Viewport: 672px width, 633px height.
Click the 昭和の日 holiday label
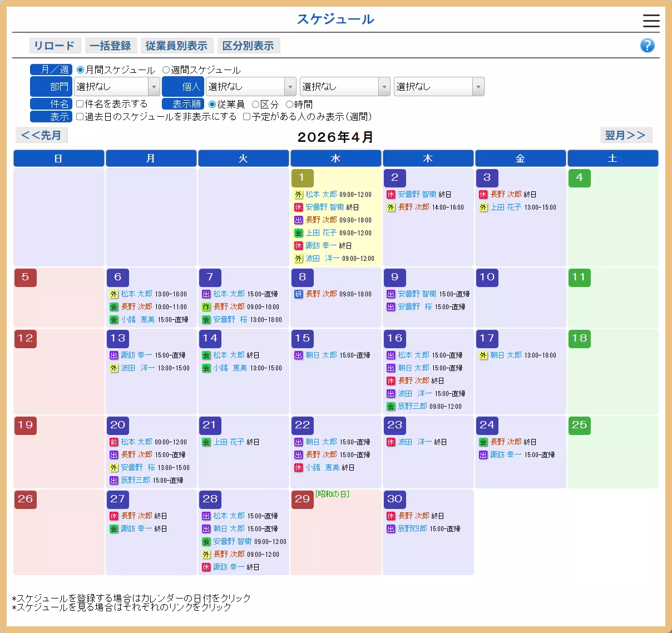point(332,494)
